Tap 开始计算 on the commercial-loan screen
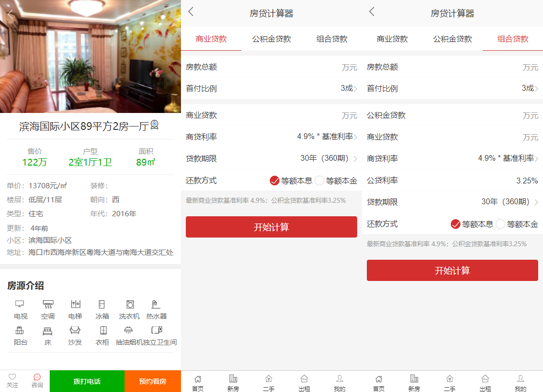This screenshot has width=543, height=392. click(271, 227)
